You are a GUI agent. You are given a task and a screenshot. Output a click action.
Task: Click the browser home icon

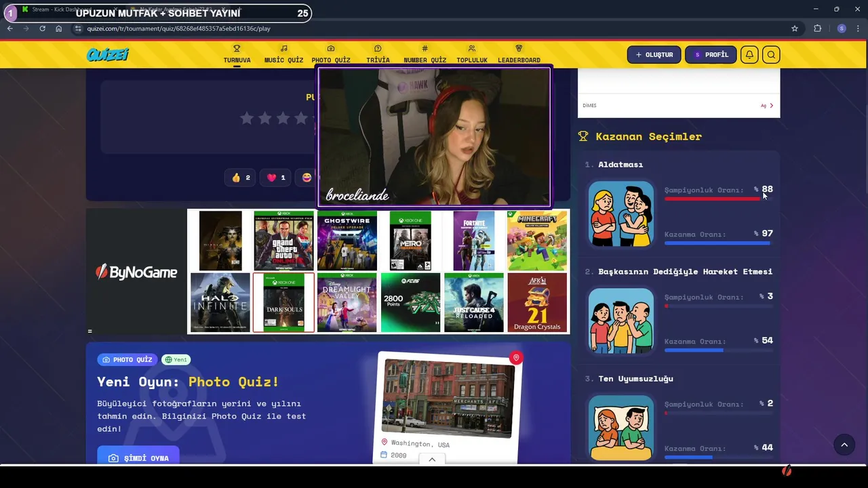click(x=58, y=28)
